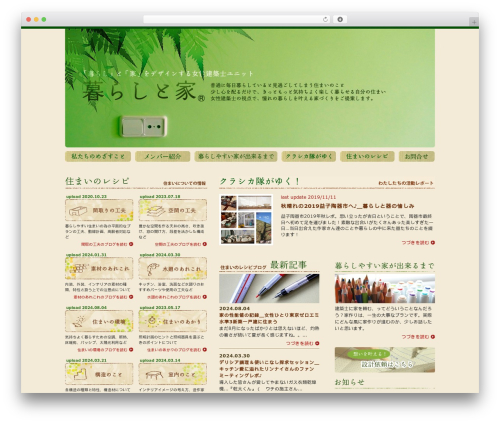This screenshot has width=500, height=423.
Task: Click the クラシカ隊がゆく！ section heading
Action: click(x=260, y=182)
